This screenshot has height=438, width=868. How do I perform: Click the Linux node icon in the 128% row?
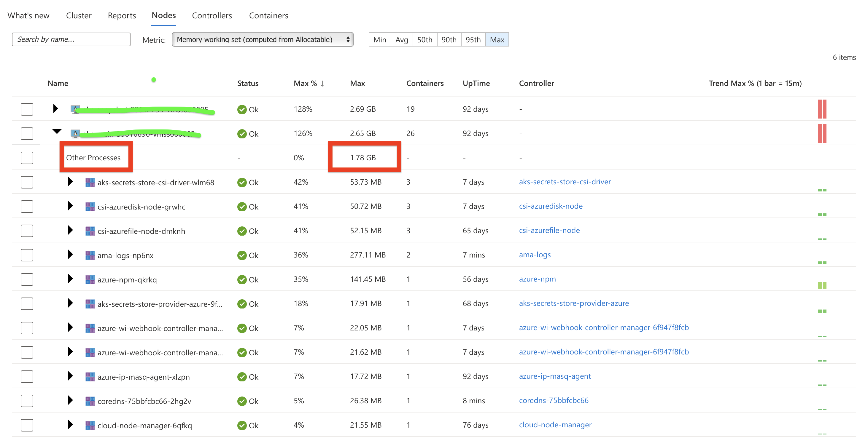tap(75, 109)
